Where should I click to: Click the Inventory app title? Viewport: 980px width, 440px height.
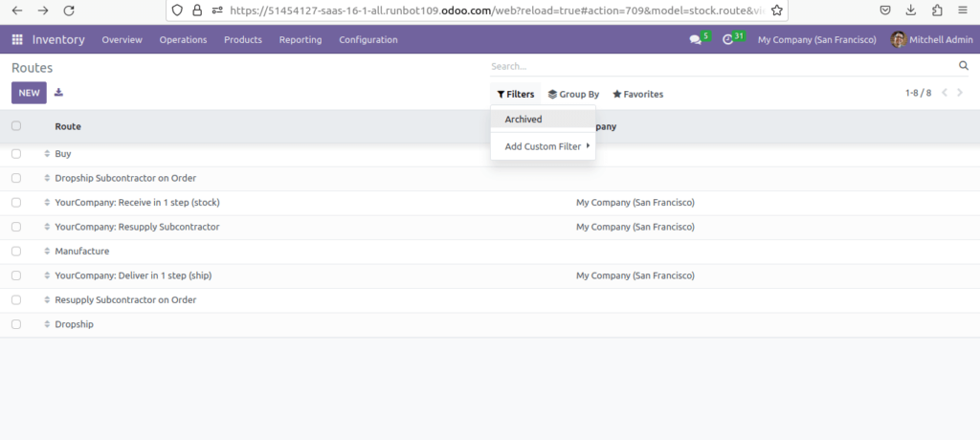click(x=58, y=39)
